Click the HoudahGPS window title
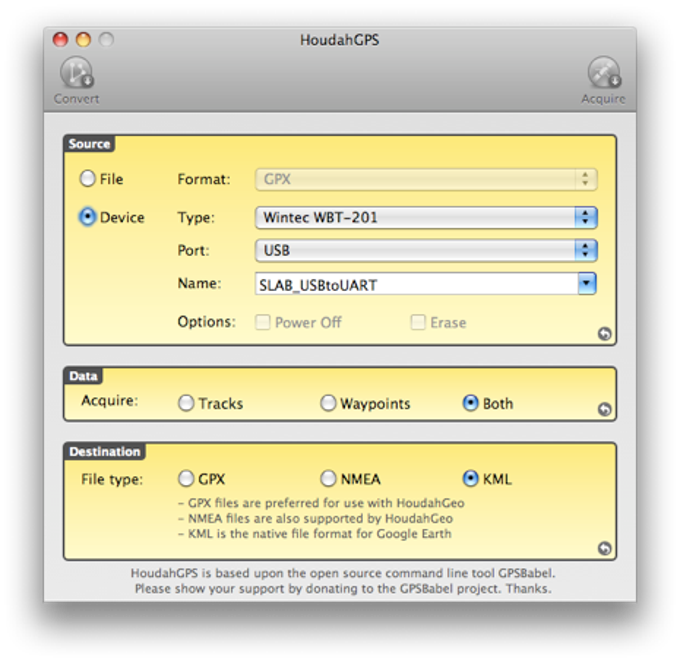The image size is (680, 662). (340, 40)
